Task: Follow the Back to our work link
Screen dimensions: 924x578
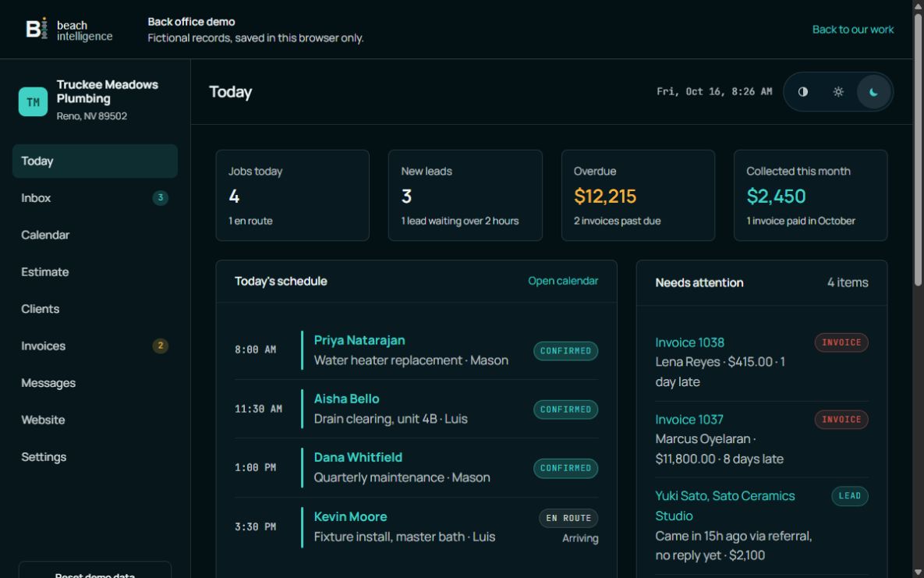Action: pos(853,30)
